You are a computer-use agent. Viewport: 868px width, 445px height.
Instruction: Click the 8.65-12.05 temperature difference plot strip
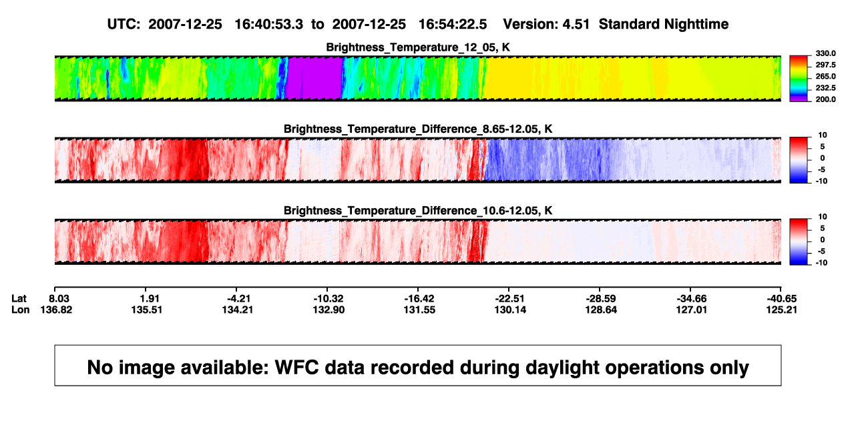417,160
